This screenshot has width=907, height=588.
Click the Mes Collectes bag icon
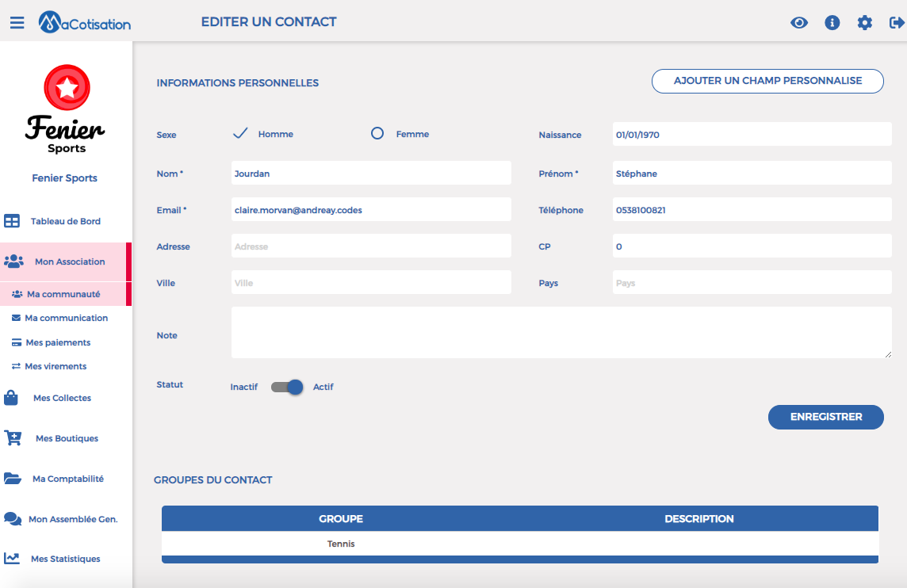[x=11, y=398]
